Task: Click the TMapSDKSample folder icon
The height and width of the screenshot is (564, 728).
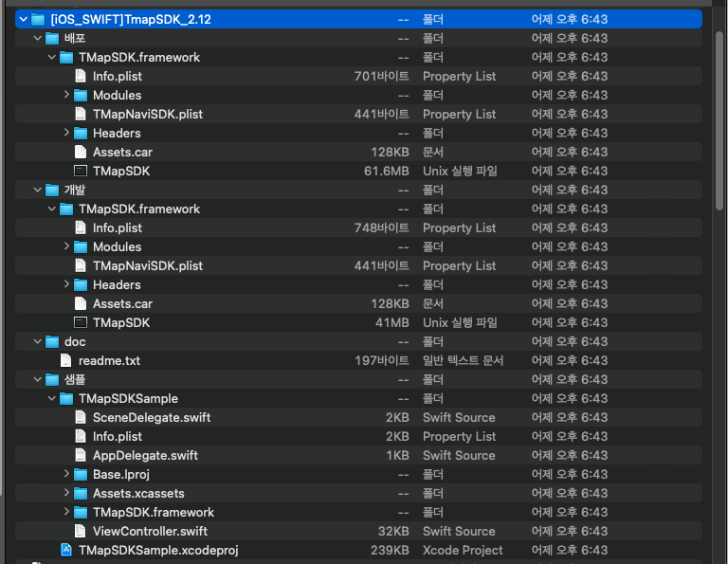Action: [x=66, y=399]
